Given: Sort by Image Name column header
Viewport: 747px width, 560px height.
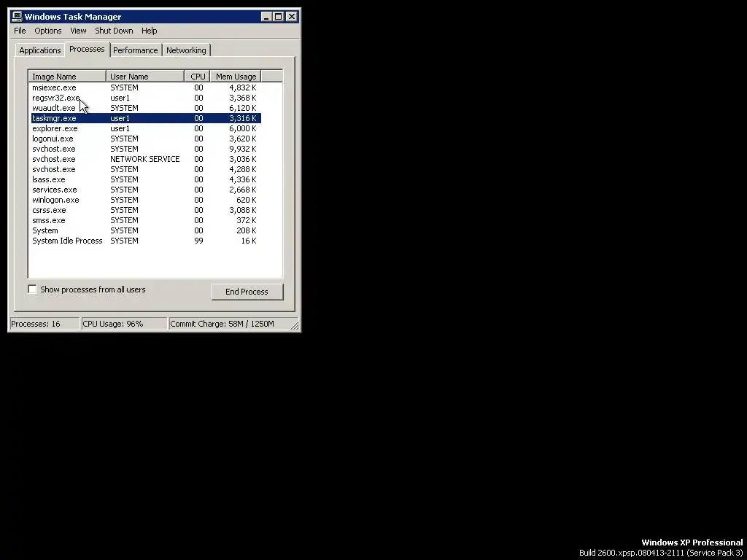Looking at the screenshot, I should [x=68, y=76].
